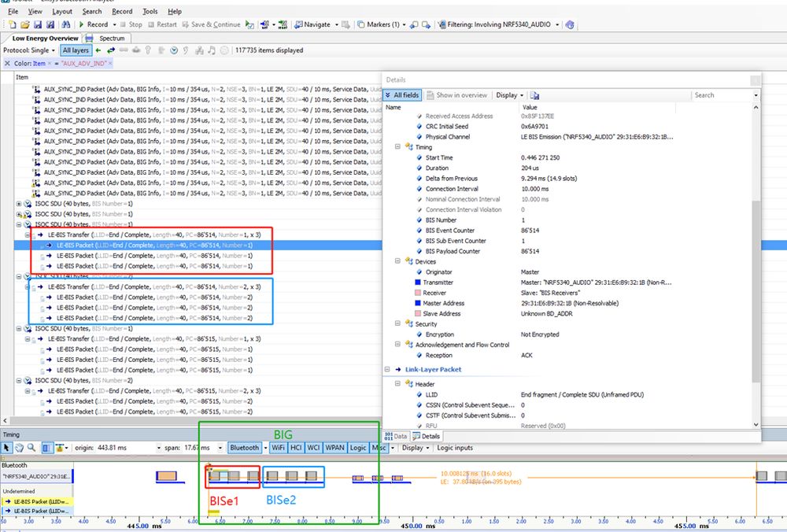This screenshot has width=787, height=532.
Task: Toggle the All layers button
Action: (x=76, y=50)
